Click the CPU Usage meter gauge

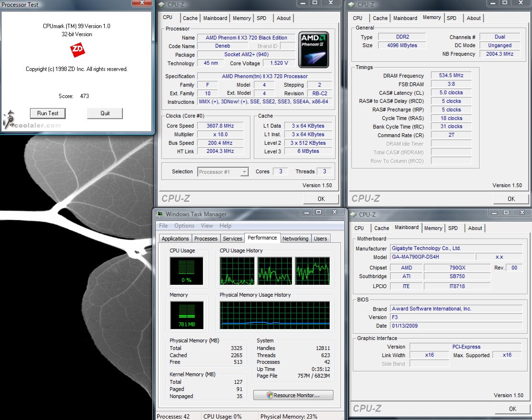[x=186, y=271]
